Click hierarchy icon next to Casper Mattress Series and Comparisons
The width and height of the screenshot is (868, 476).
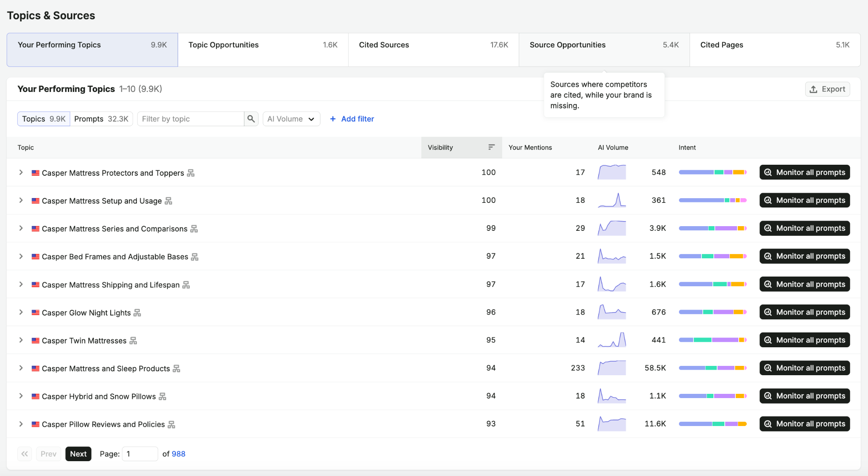tap(194, 229)
